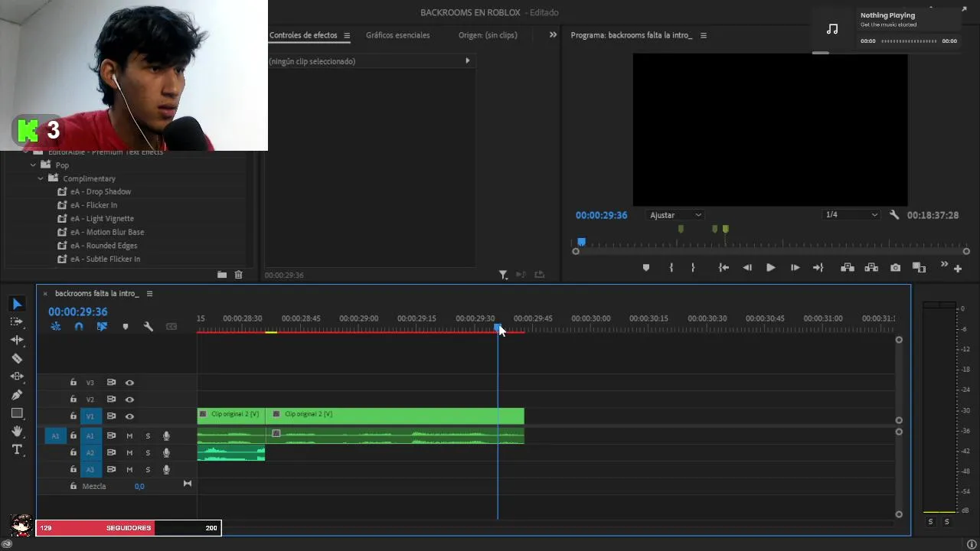The width and height of the screenshot is (980, 551).
Task: Switch to Origen (sin clips) tab
Action: pyautogui.click(x=488, y=35)
